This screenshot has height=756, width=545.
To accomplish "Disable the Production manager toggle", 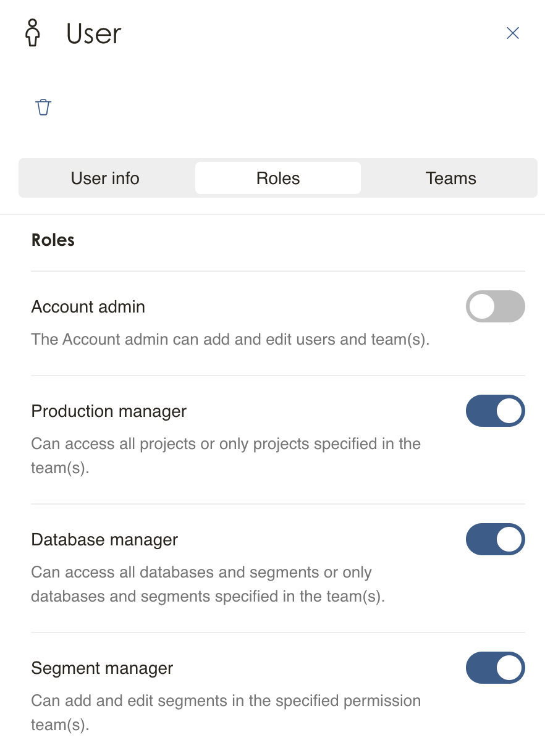I will click(x=495, y=411).
